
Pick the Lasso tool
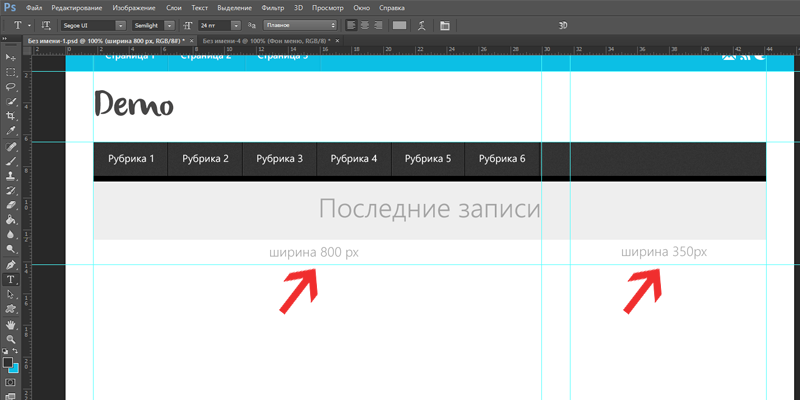coord(11,87)
